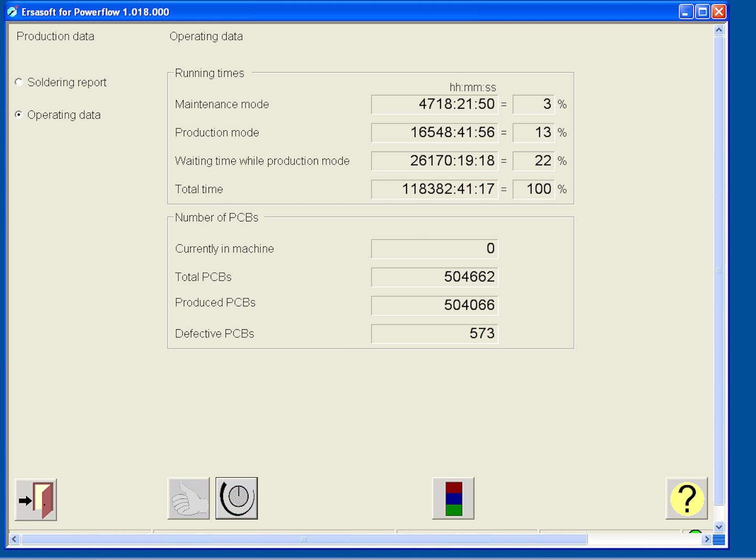Click the Ersasoft title bar app icon

click(x=13, y=12)
